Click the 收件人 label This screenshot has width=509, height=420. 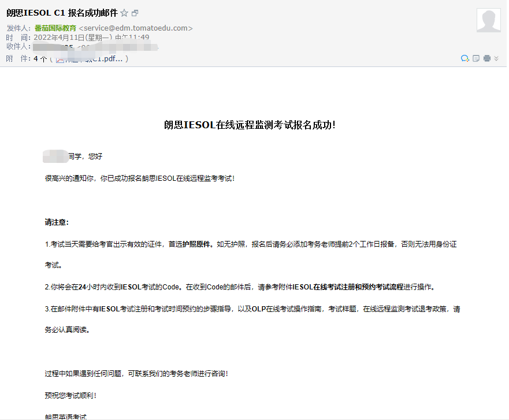(18, 46)
